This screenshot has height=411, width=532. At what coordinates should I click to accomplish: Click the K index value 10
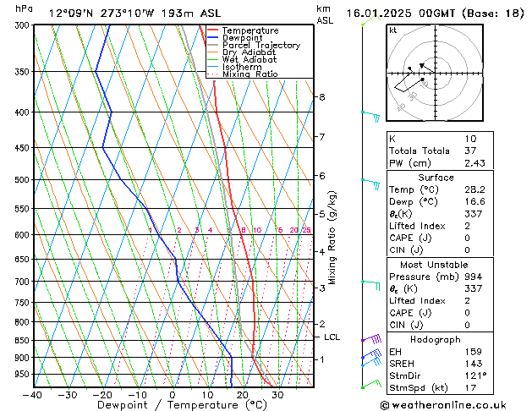tap(470, 139)
